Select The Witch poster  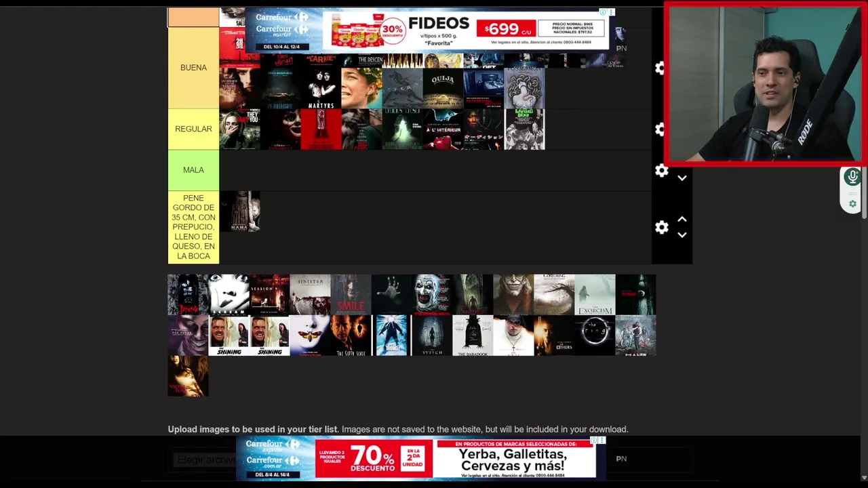pos(432,335)
